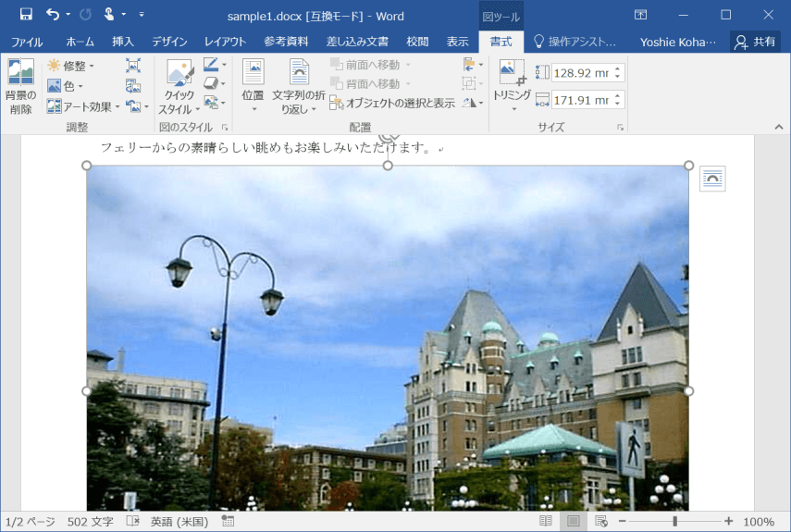791x532 pixels.
Task: Switch to Print Layout view
Action: pyautogui.click(x=573, y=521)
